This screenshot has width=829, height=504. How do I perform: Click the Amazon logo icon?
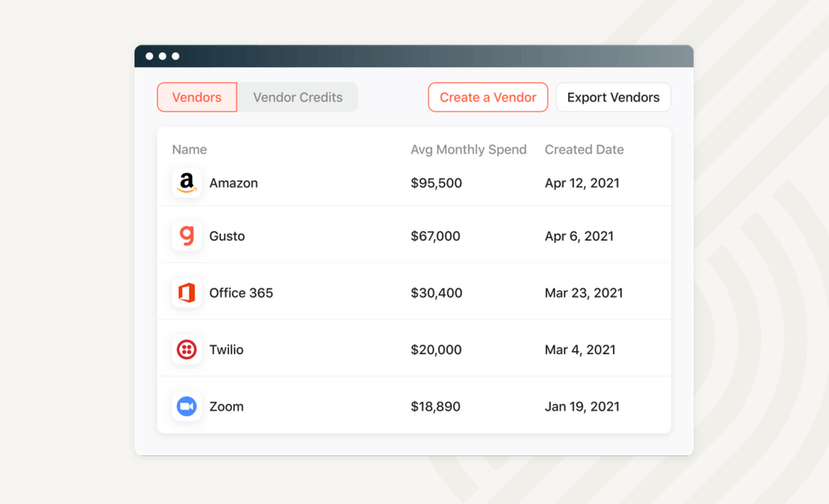click(187, 183)
